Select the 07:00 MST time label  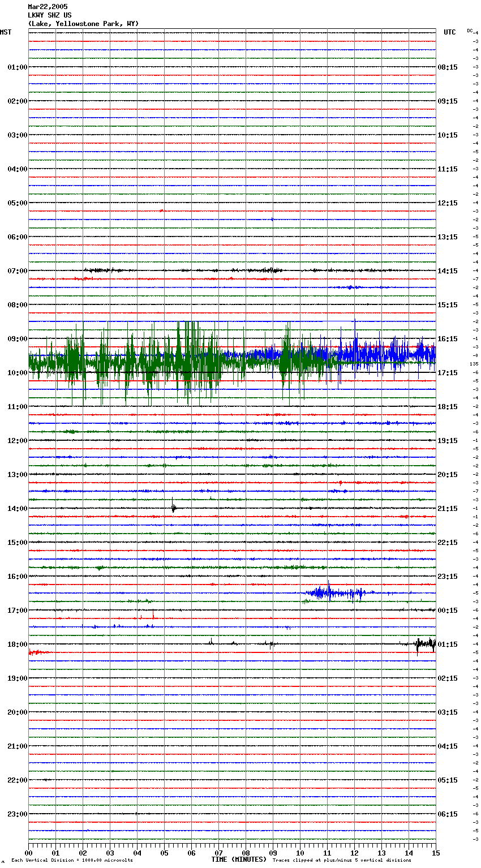(18, 271)
